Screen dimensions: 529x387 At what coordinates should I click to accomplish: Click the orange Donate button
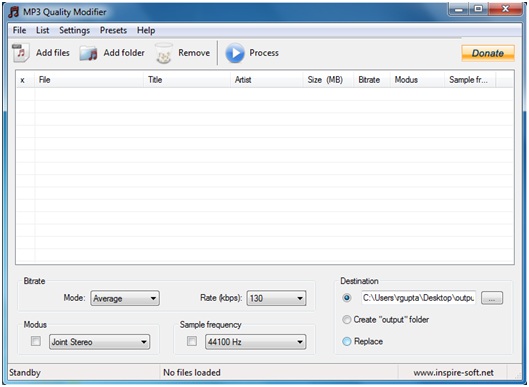coord(488,53)
